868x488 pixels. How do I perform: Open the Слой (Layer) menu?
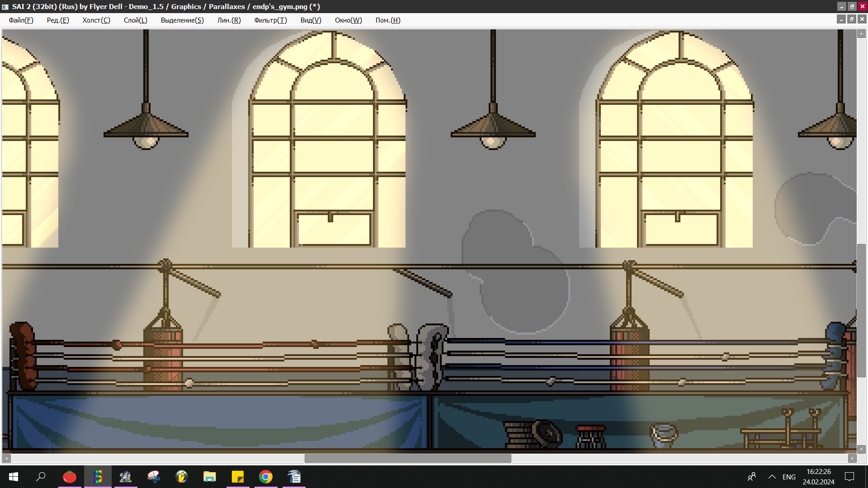135,20
